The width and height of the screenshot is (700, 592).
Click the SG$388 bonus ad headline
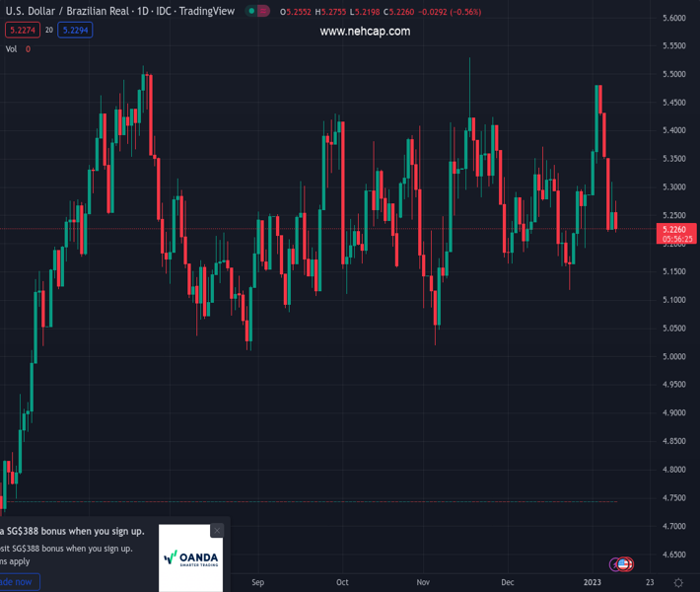(74, 532)
